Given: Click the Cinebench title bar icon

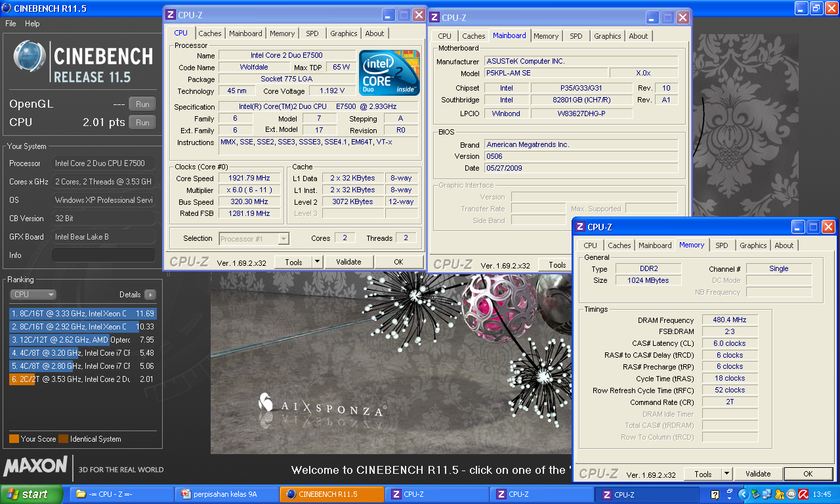Looking at the screenshot, I should coord(7,9).
